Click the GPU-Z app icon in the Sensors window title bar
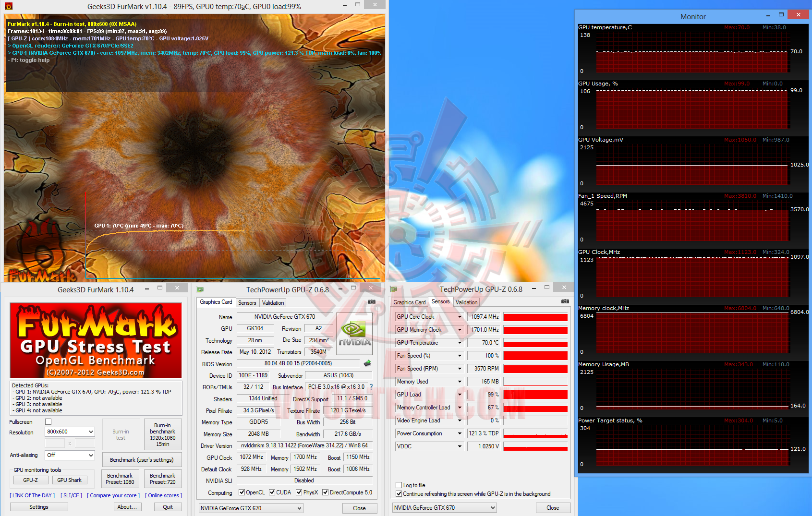The image size is (812, 516). pyautogui.click(x=394, y=289)
